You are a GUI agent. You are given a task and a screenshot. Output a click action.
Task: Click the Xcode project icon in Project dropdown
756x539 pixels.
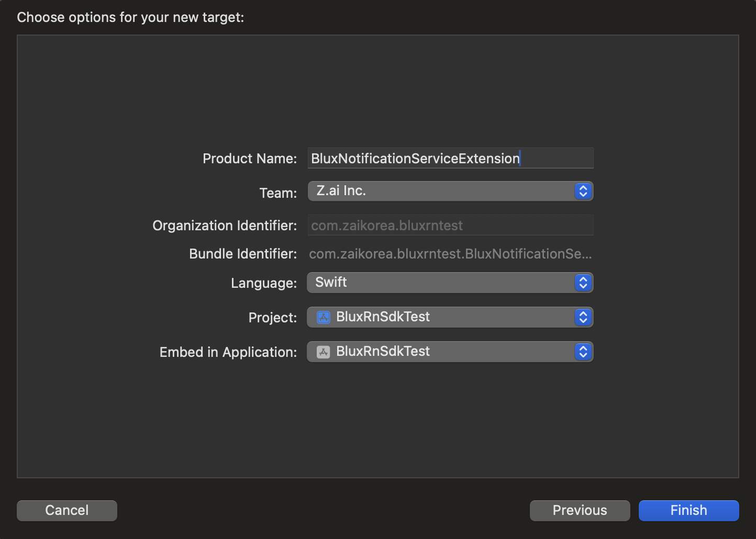click(324, 317)
